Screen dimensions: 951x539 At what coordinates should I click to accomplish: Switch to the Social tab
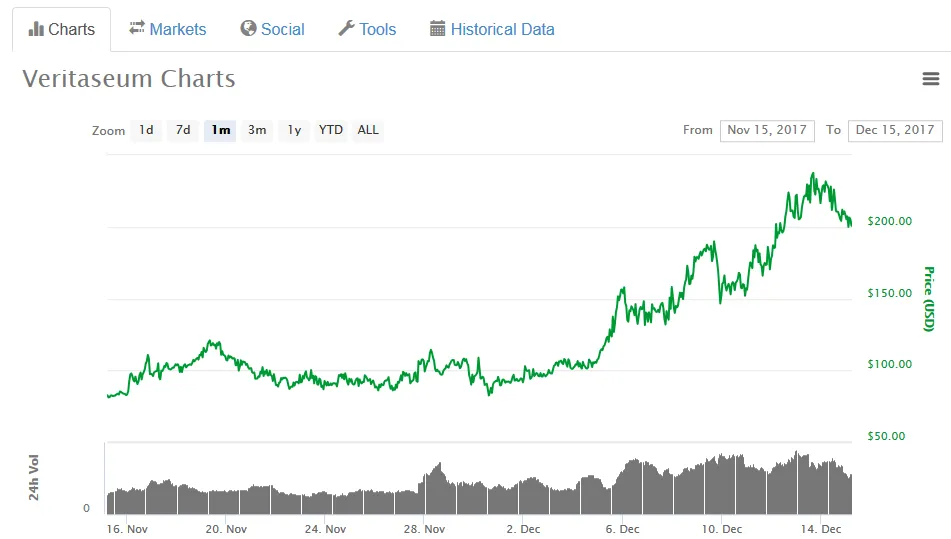point(272,29)
